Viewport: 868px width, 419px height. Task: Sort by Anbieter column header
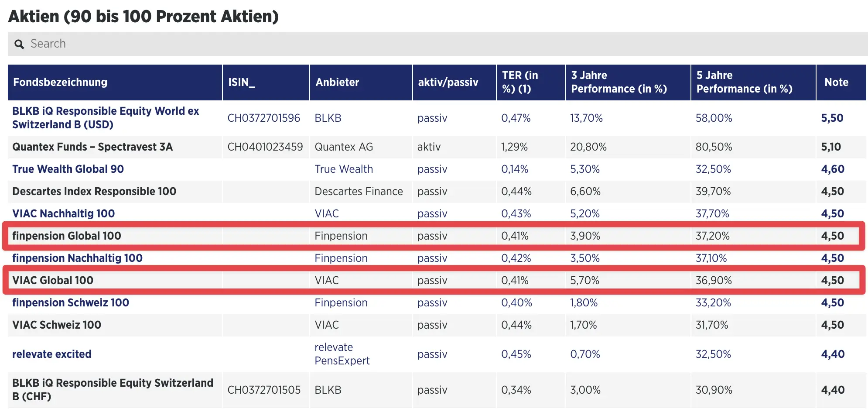(x=337, y=82)
